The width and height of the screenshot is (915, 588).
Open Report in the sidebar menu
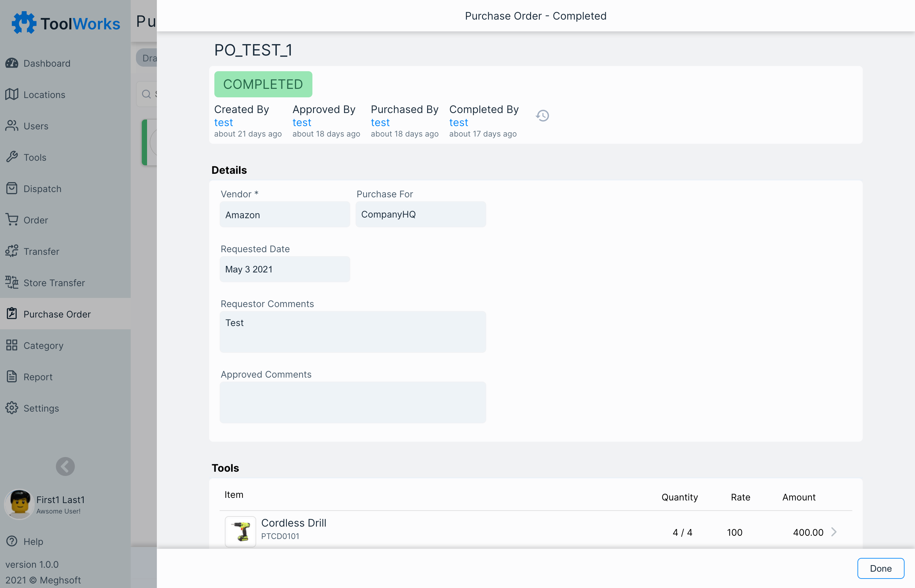click(x=38, y=376)
